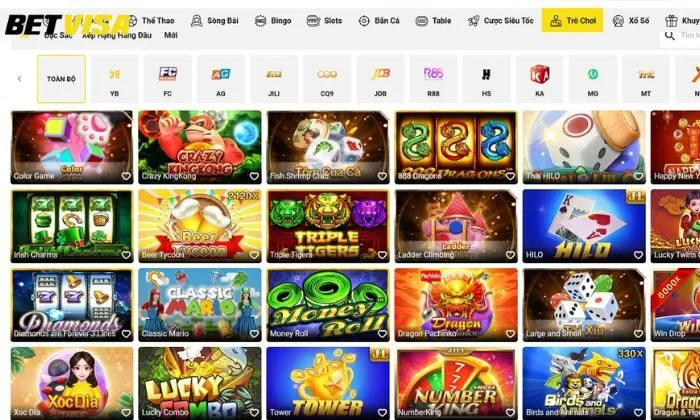Open the Mới sub-filter link
The height and width of the screenshot is (420, 700).
point(171,35)
